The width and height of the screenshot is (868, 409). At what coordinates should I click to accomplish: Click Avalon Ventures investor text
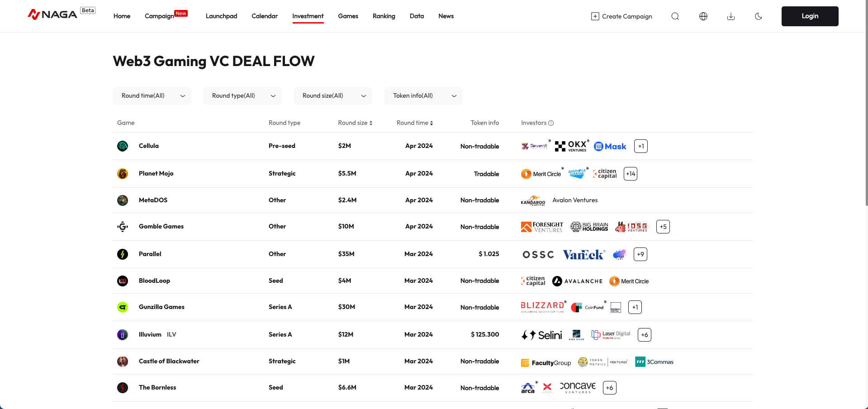click(575, 200)
